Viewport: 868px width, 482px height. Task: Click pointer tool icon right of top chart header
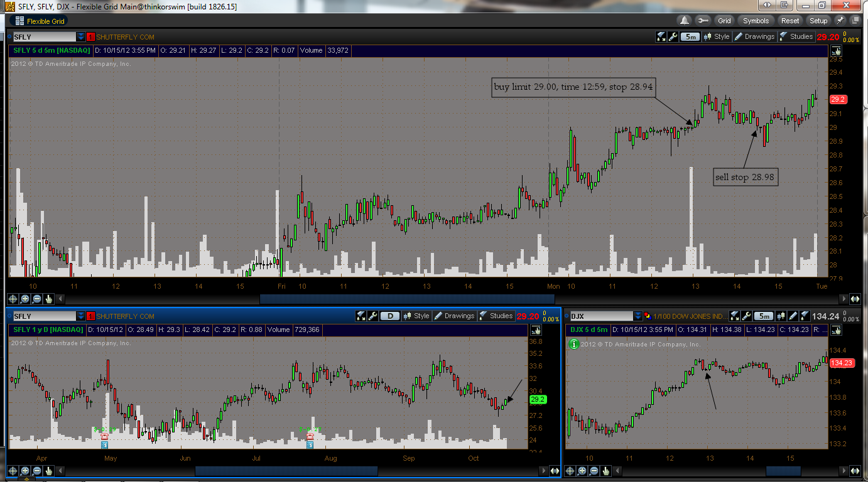click(835, 51)
